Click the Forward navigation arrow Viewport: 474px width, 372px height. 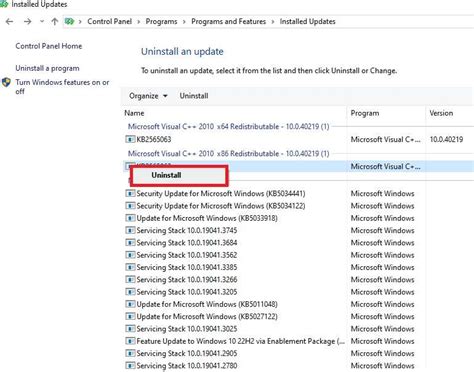27,22
